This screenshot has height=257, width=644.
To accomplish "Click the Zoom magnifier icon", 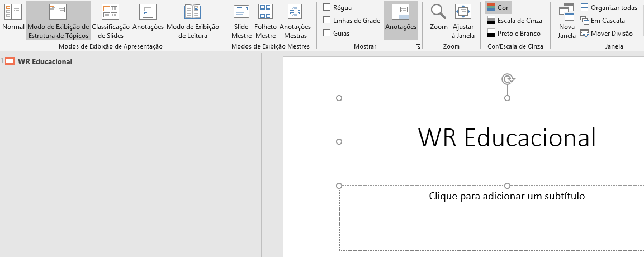I will 439,13.
